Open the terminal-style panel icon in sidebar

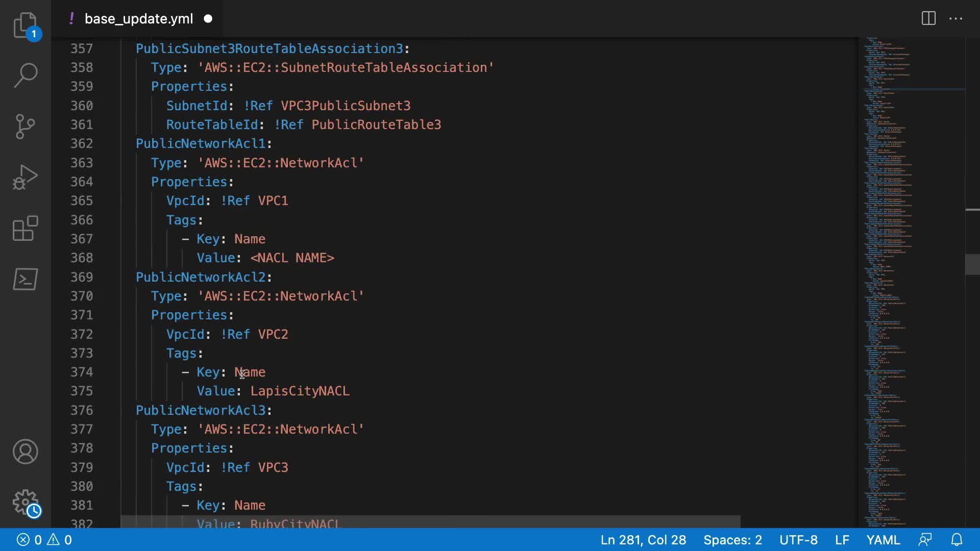coord(25,279)
